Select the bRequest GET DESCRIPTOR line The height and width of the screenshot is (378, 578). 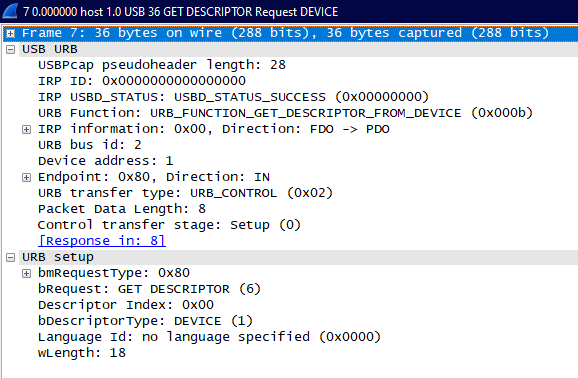point(149,289)
